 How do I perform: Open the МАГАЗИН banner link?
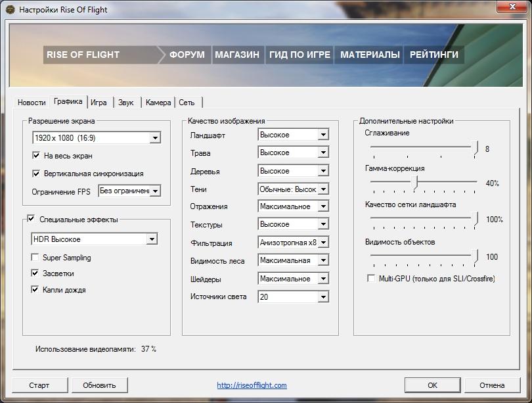(x=237, y=55)
